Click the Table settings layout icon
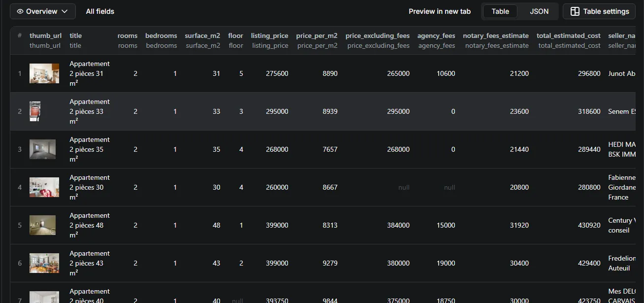644x303 pixels. click(575, 11)
